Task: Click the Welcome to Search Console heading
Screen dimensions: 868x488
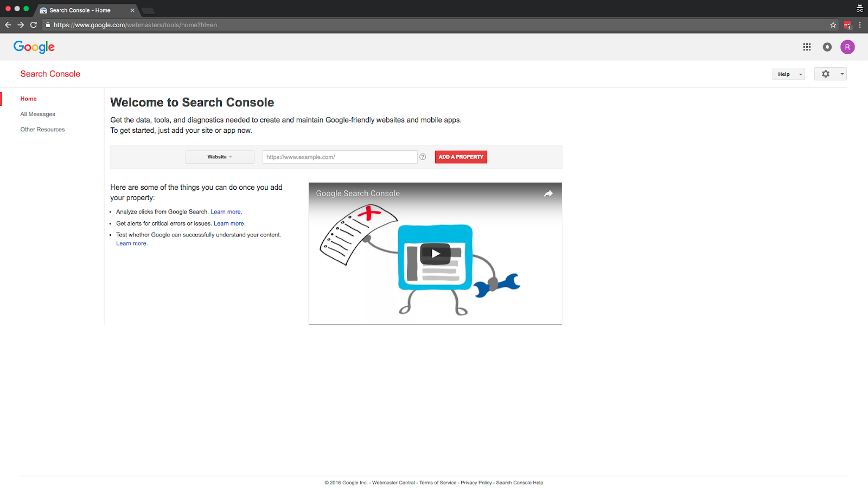Action: [192, 102]
